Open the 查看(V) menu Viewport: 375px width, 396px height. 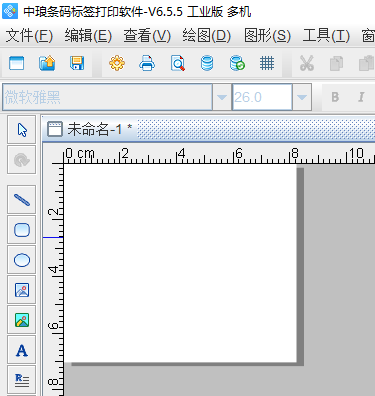click(147, 35)
